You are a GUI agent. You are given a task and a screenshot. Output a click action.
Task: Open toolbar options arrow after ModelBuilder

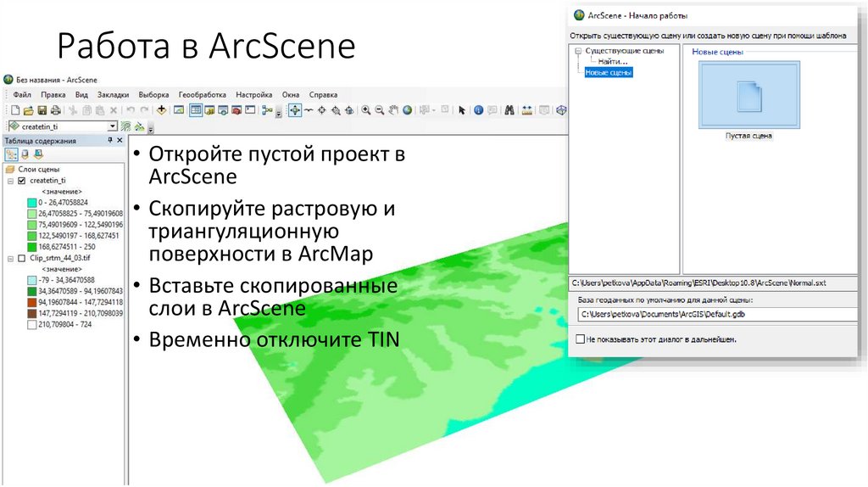(x=278, y=114)
